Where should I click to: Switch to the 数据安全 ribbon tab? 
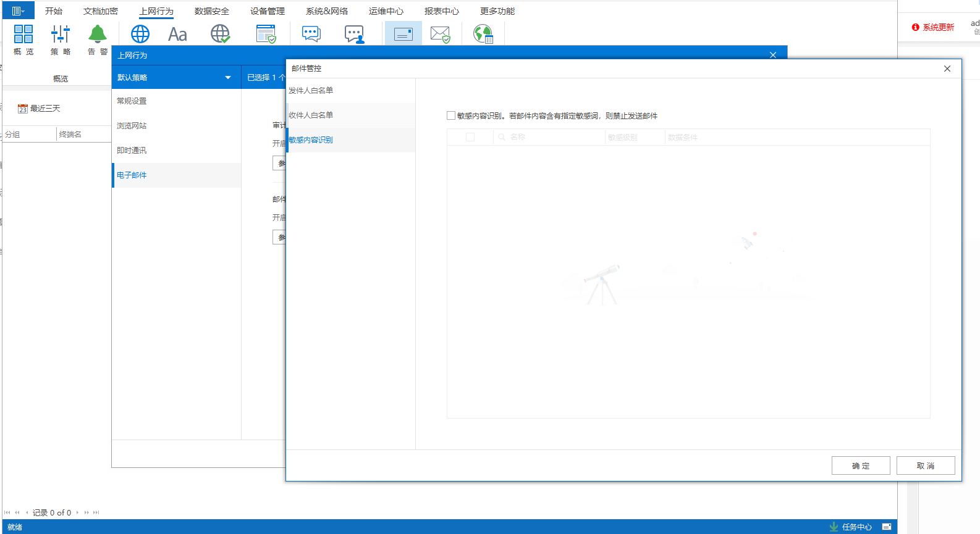tap(212, 11)
